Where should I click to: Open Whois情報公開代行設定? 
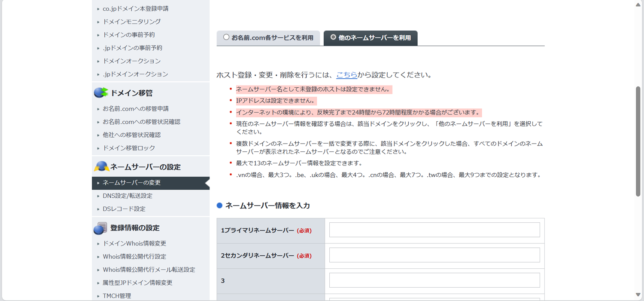(x=134, y=257)
